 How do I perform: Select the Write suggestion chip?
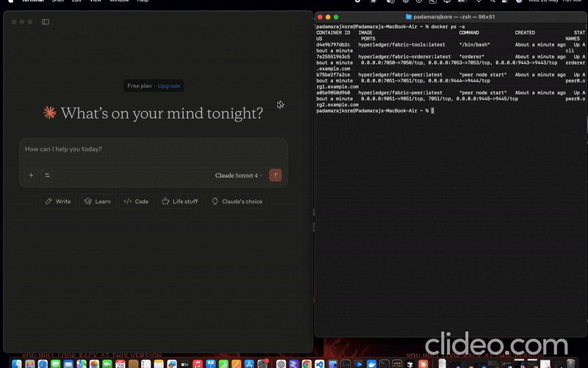coord(58,202)
